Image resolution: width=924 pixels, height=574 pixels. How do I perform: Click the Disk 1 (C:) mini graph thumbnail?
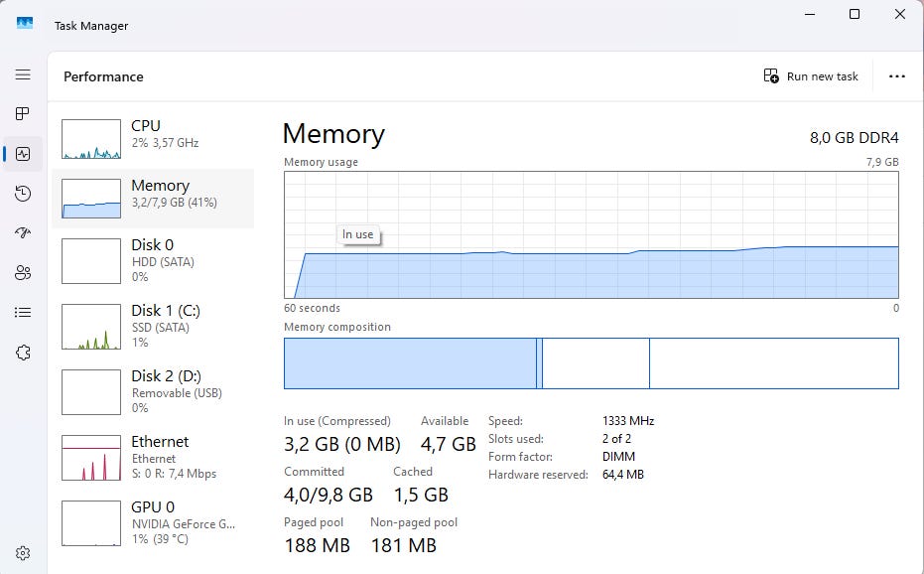(x=91, y=327)
